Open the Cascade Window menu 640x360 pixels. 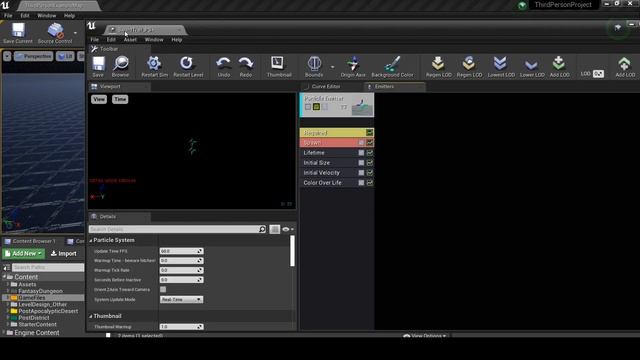coord(154,40)
